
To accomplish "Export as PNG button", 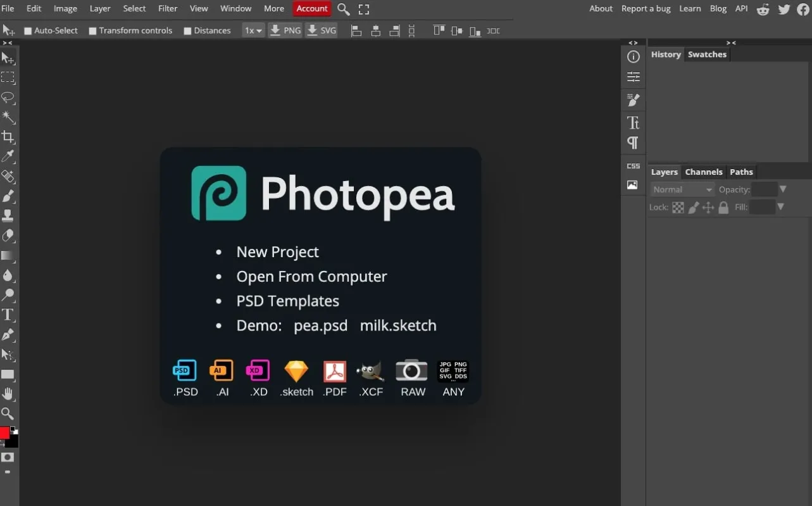I will click(x=285, y=30).
